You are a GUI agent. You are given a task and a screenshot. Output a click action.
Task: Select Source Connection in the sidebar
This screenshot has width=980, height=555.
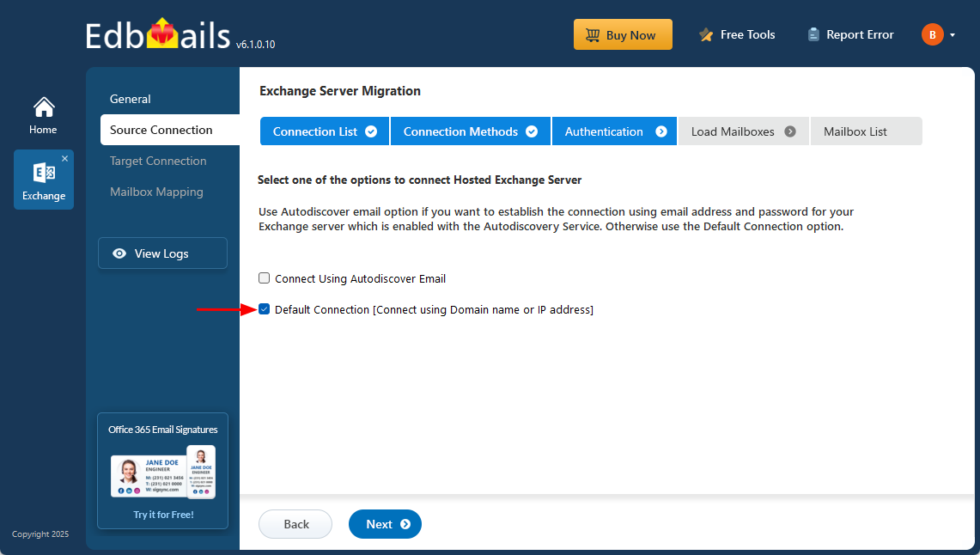(x=170, y=130)
